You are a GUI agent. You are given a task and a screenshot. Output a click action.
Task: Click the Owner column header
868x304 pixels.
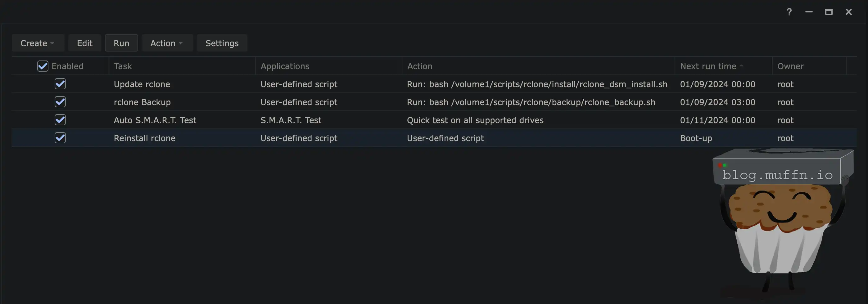[790, 66]
